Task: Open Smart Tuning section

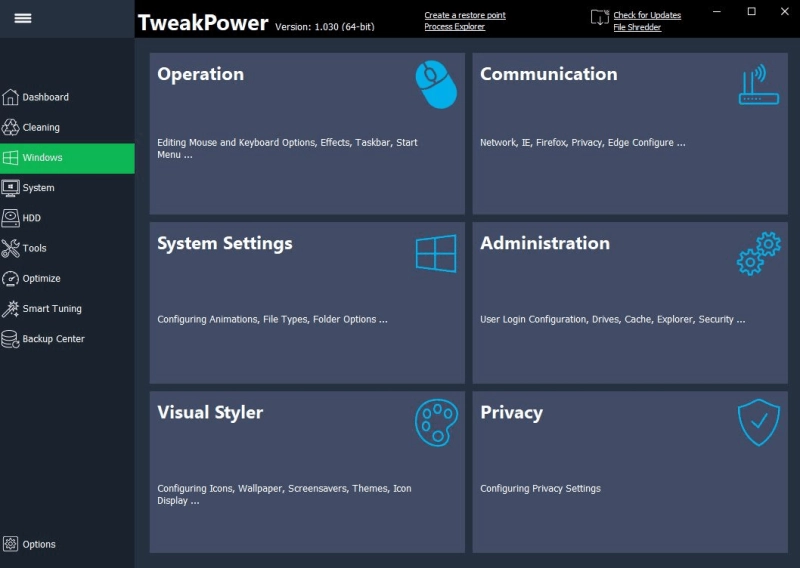Action: (x=67, y=308)
